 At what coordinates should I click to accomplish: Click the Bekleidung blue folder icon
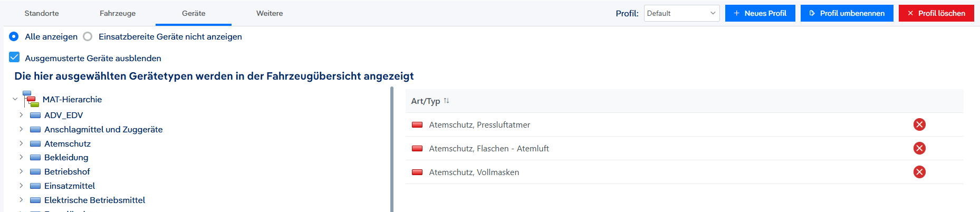[35, 157]
